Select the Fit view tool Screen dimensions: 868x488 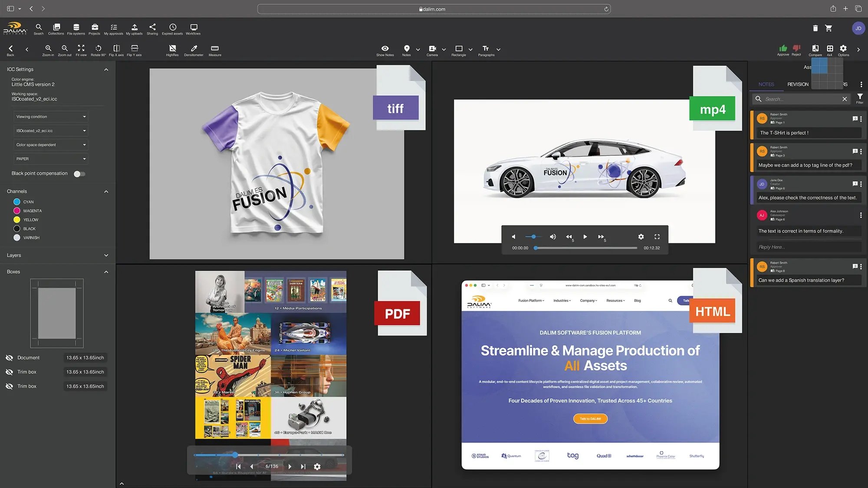(x=81, y=50)
